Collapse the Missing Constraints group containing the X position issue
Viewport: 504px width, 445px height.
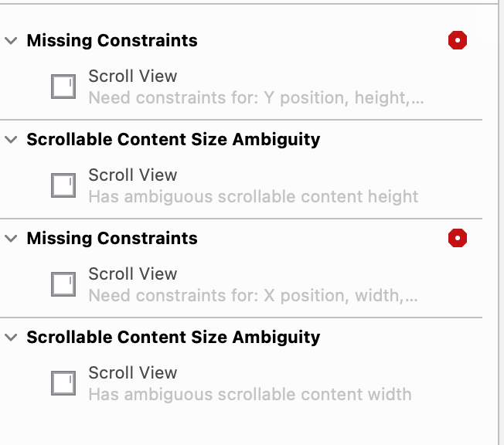tap(12, 239)
